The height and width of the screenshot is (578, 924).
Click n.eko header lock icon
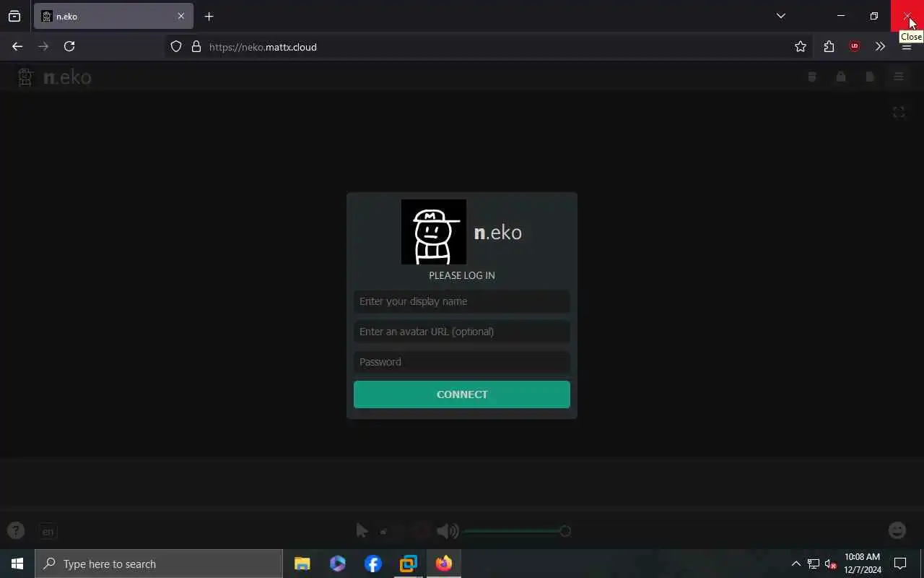point(841,77)
